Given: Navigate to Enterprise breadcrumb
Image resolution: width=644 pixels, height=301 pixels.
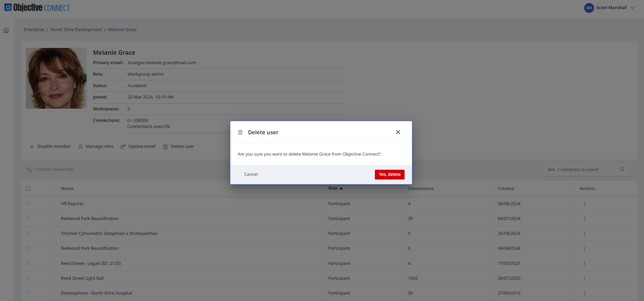Looking at the screenshot, I should [x=34, y=30].
